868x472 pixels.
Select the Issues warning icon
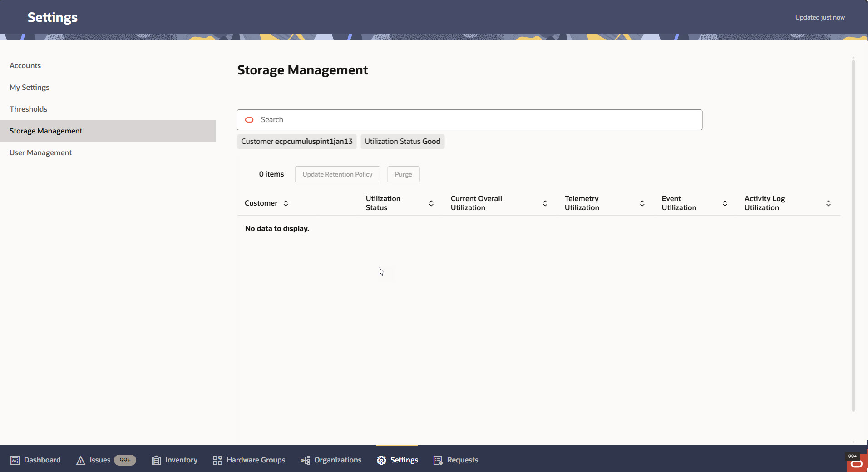click(80, 460)
